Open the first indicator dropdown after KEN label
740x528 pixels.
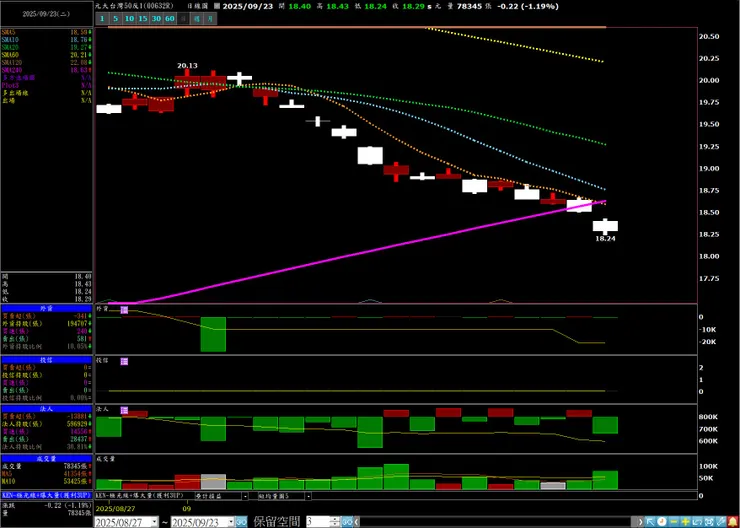click(245, 496)
